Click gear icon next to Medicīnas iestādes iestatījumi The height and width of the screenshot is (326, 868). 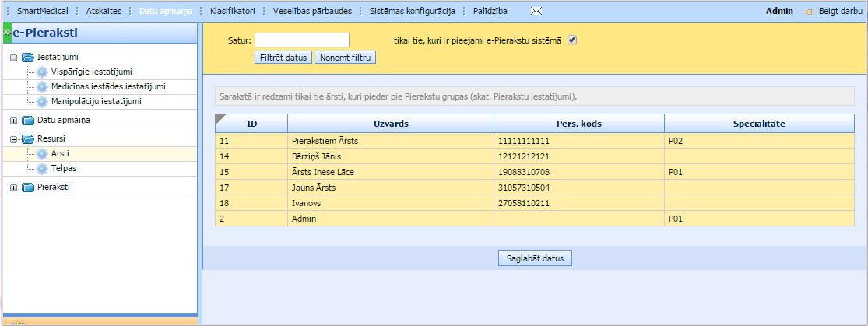click(42, 87)
